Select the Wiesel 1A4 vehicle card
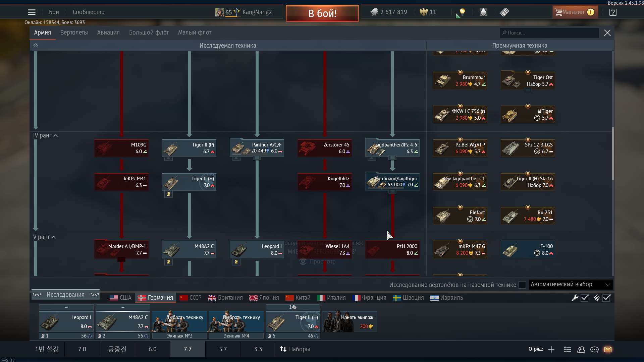The height and width of the screenshot is (362, 644). coord(325,249)
